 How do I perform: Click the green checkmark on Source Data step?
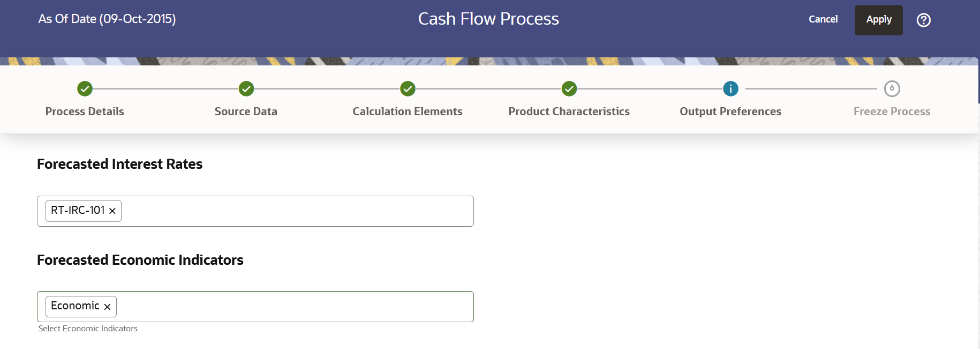point(246,88)
